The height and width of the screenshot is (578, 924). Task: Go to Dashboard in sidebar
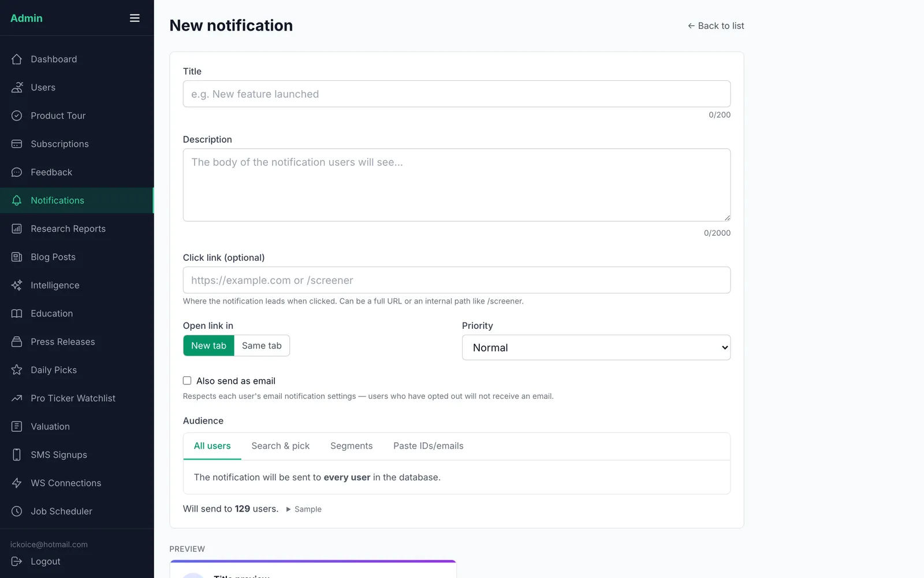pos(77,59)
